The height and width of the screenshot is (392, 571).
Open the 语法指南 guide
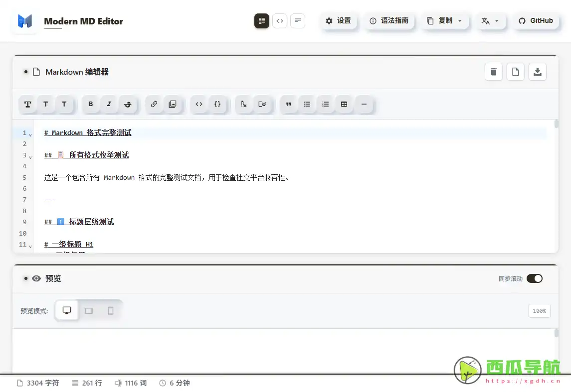(x=389, y=21)
